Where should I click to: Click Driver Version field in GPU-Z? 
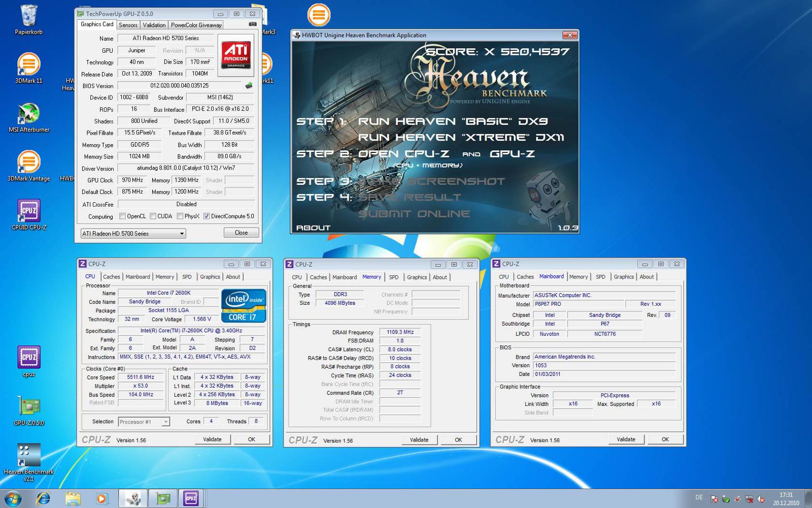pyautogui.click(x=186, y=168)
